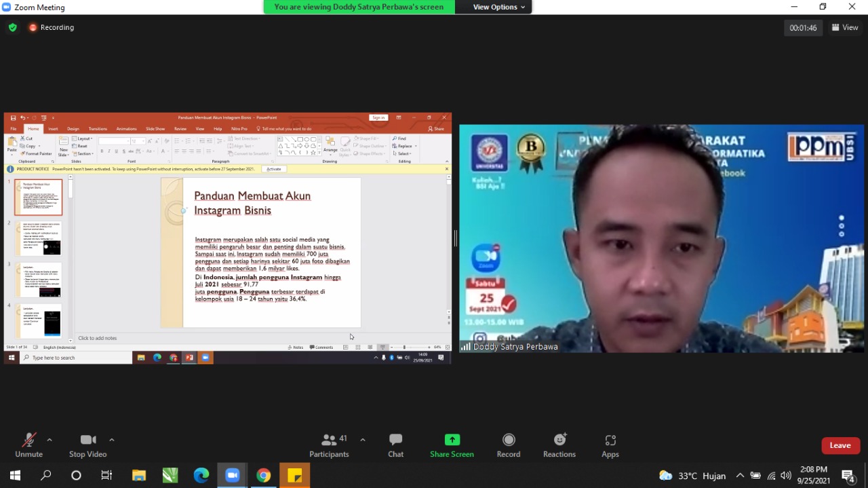Toggle the Notes pane in status bar
Image resolution: width=868 pixels, height=488 pixels.
(x=296, y=347)
